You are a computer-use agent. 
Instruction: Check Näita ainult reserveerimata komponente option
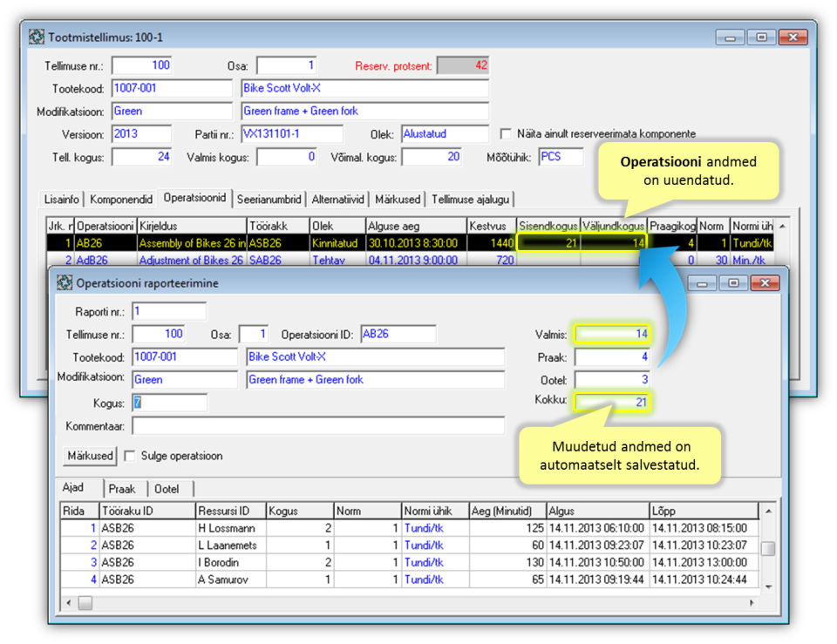pos(506,134)
